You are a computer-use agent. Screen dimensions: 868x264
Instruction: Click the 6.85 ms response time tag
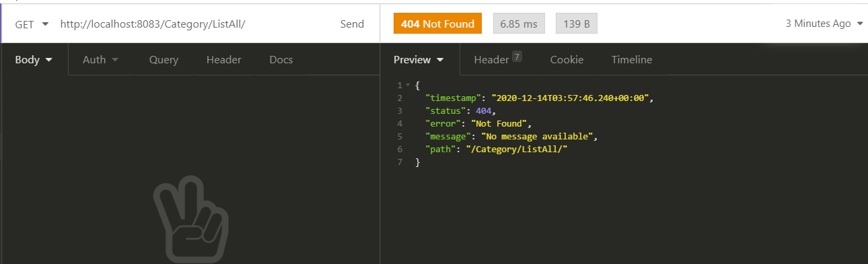(519, 24)
